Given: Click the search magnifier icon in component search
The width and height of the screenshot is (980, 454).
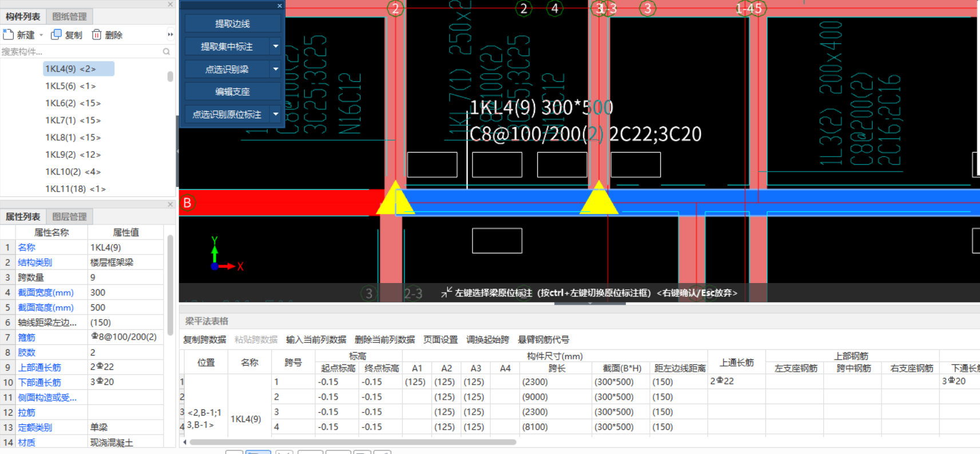Looking at the screenshot, I should (166, 51).
